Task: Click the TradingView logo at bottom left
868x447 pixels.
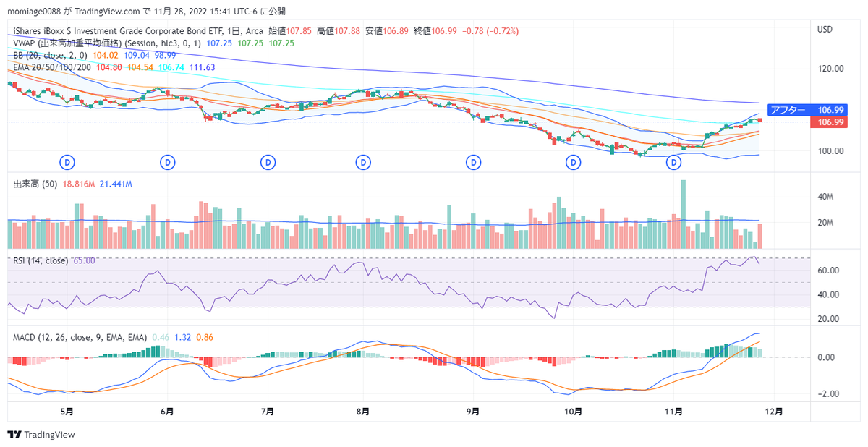Action: 41,435
